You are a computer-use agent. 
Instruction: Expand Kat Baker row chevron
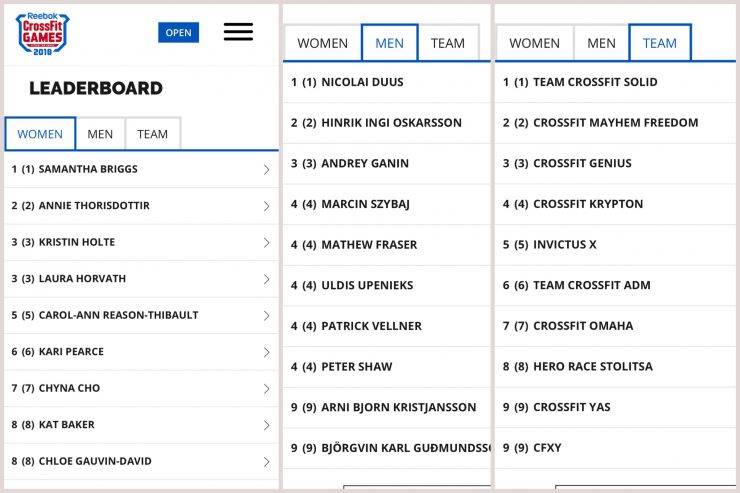pyautogui.click(x=267, y=425)
